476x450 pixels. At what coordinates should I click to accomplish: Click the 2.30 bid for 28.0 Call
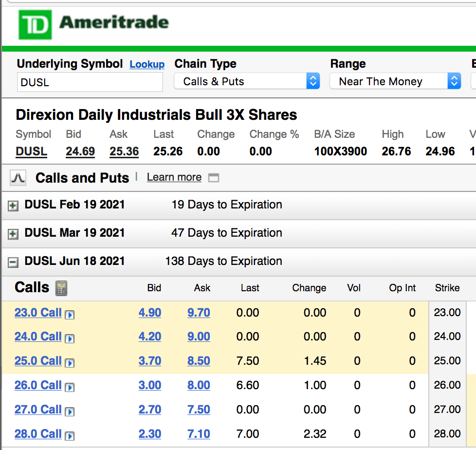(150, 433)
